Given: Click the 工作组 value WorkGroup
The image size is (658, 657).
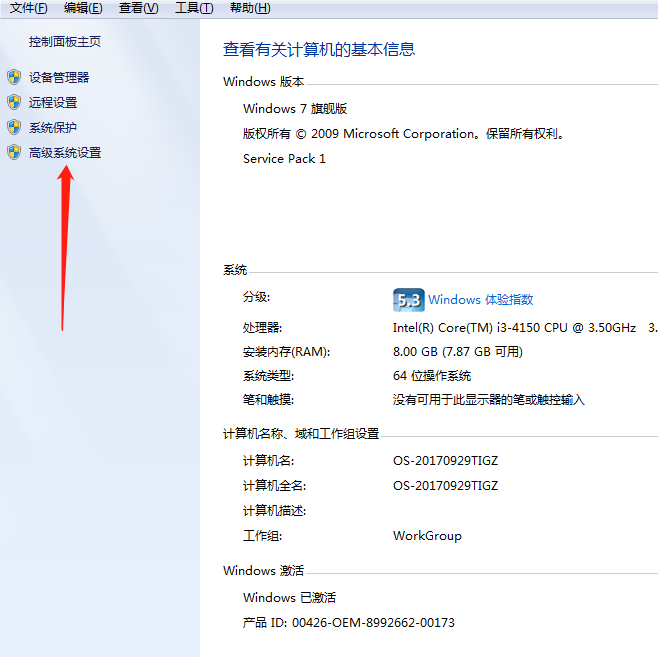Looking at the screenshot, I should pos(427,536).
